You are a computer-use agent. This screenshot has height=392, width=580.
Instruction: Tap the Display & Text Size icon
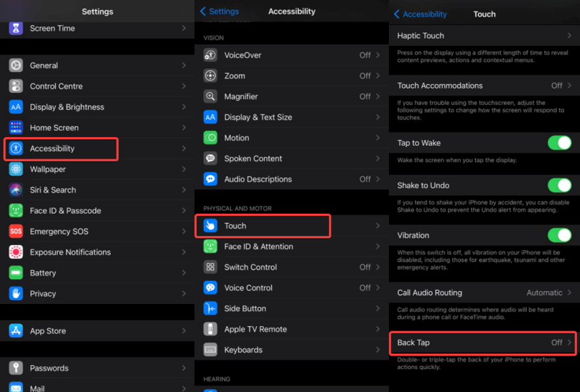211,116
